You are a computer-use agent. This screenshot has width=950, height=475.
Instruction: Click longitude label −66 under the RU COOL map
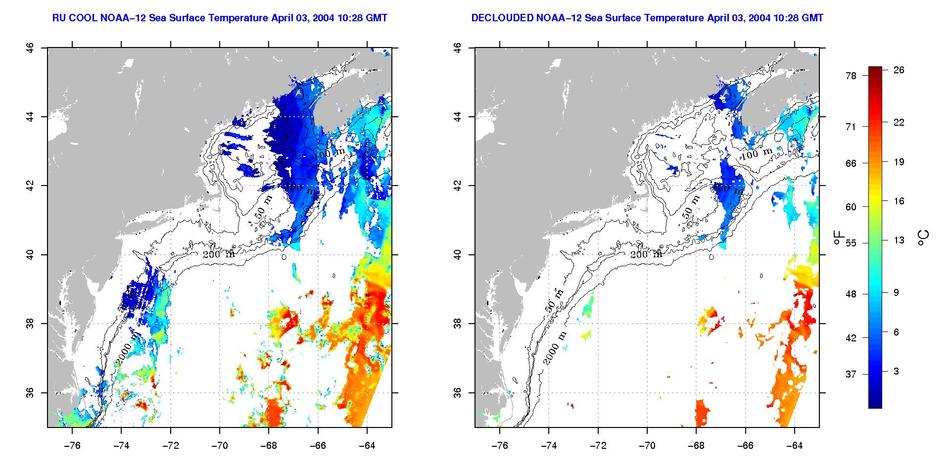[x=317, y=446]
